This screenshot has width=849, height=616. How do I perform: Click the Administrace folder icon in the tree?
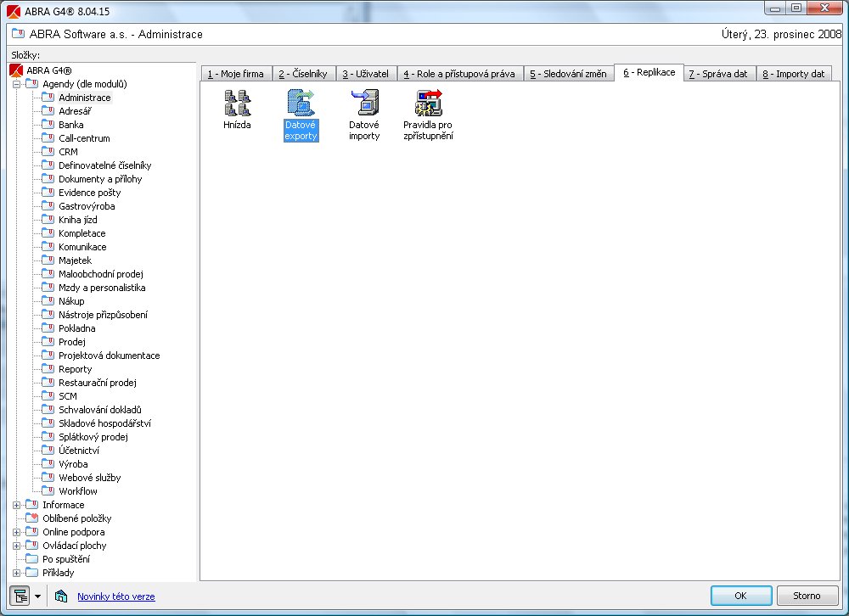[48, 98]
